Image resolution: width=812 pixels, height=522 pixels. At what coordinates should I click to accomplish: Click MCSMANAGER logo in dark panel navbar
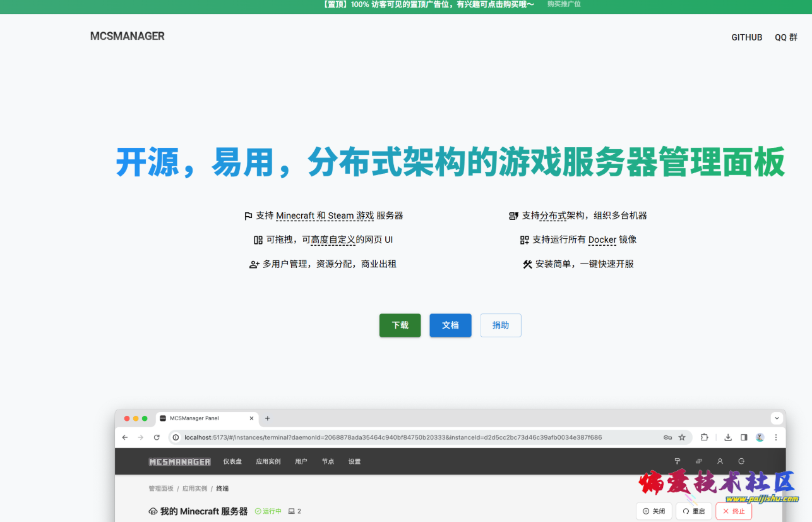(179, 462)
